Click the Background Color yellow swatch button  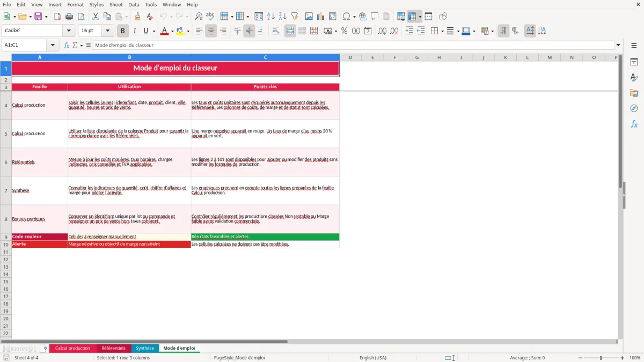(180, 31)
